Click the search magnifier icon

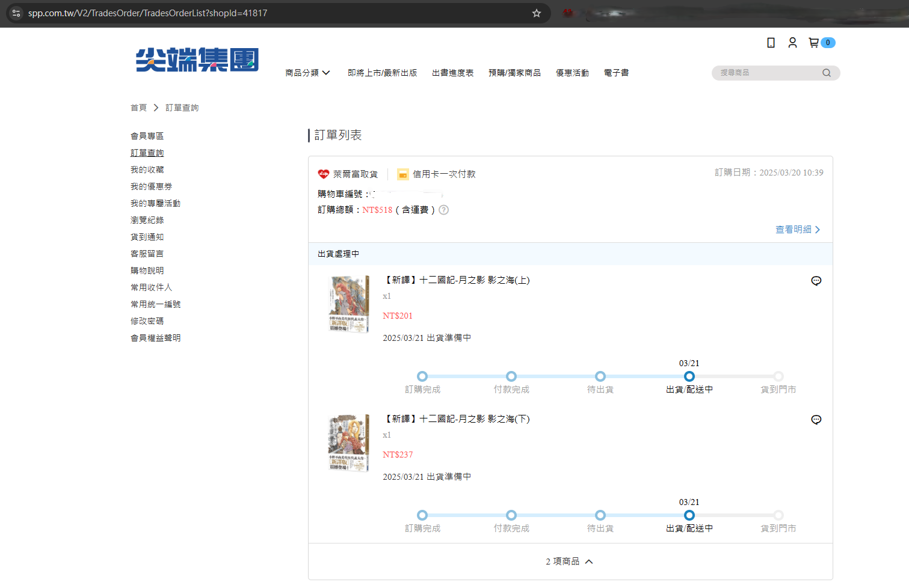[x=827, y=73]
